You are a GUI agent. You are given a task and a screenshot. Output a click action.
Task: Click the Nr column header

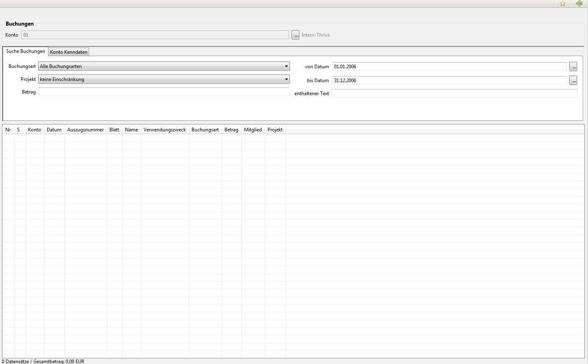point(8,130)
